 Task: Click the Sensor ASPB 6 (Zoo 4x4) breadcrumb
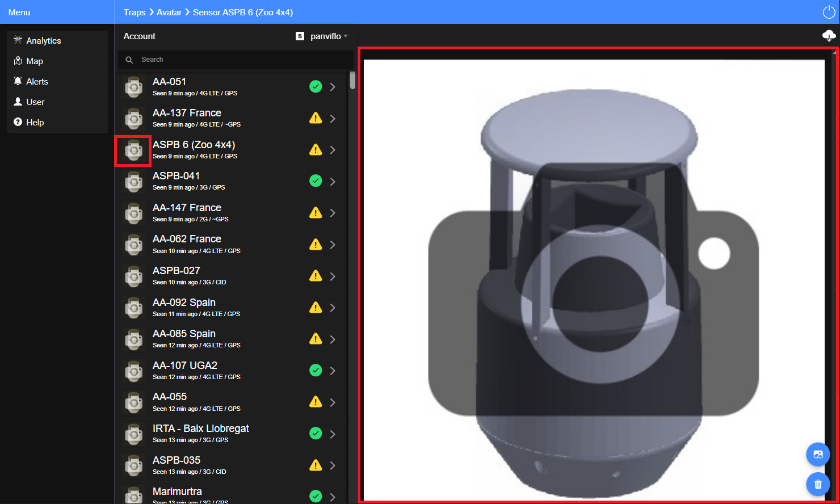coord(243,12)
